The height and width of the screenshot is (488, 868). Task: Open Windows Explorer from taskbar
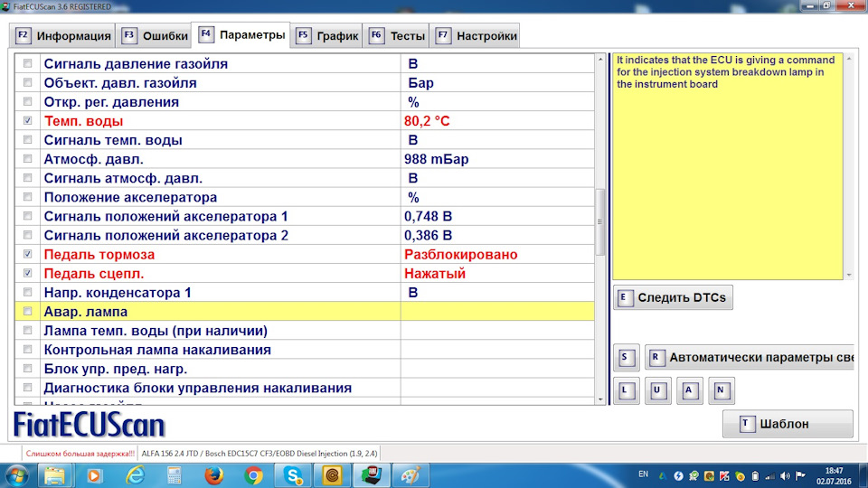click(x=54, y=476)
